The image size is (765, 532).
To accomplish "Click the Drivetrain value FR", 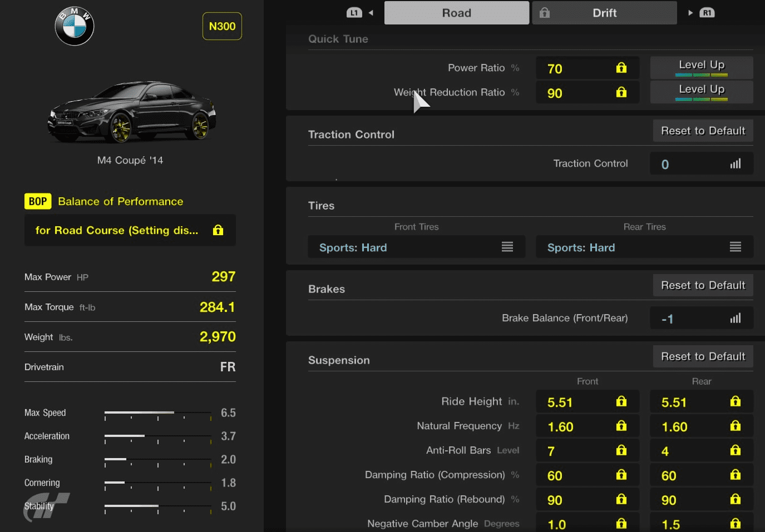I will coord(228,367).
